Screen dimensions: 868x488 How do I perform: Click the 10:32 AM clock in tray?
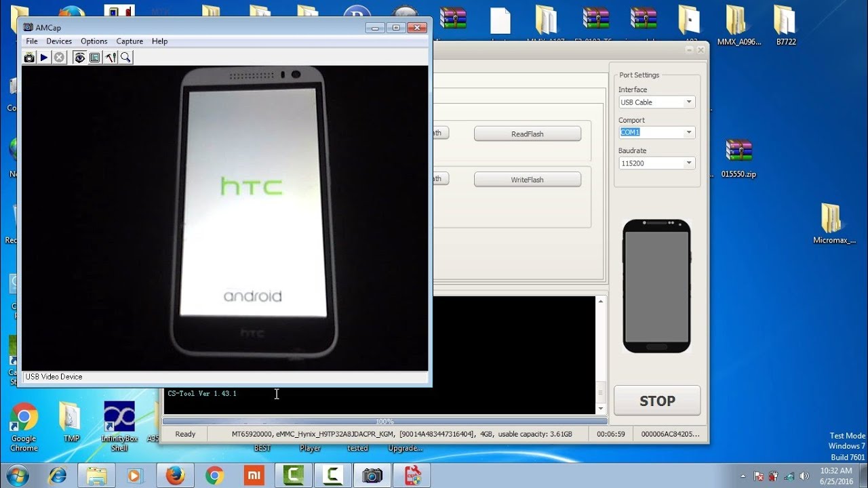[x=835, y=470]
